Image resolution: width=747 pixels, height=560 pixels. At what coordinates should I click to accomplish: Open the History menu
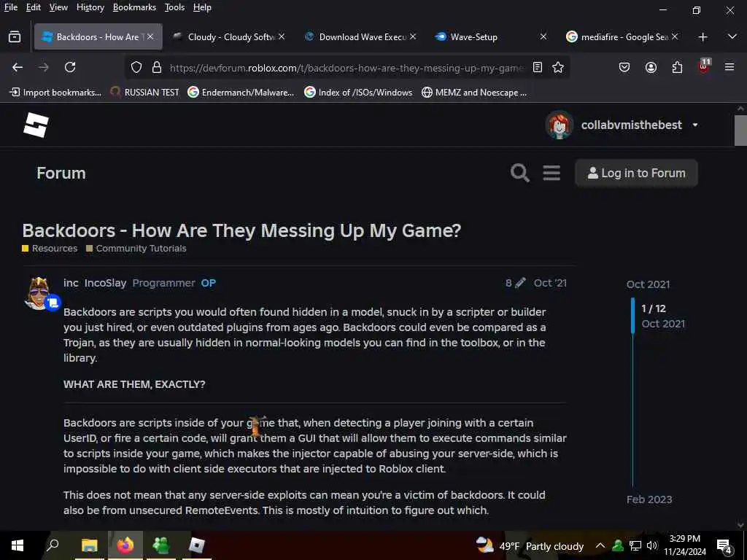coord(90,7)
